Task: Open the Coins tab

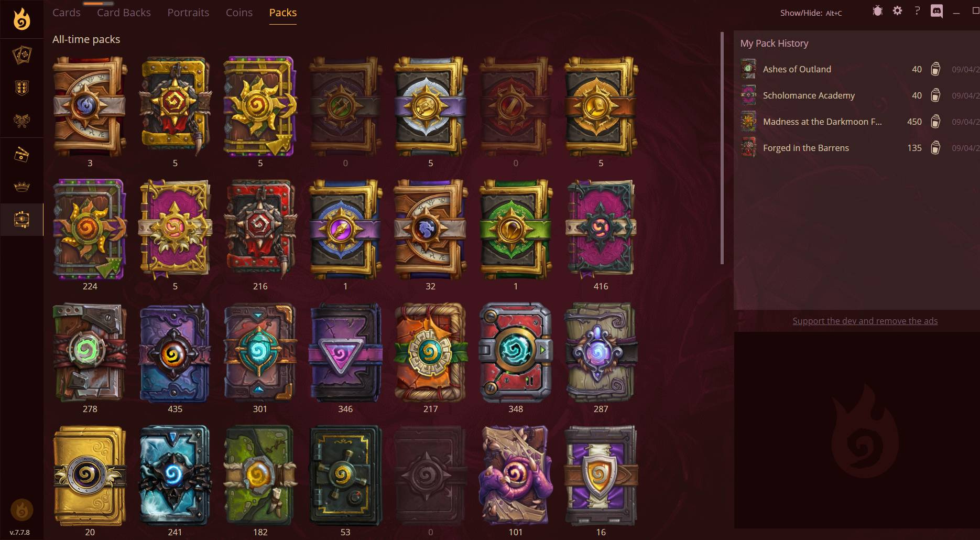Action: 239,13
